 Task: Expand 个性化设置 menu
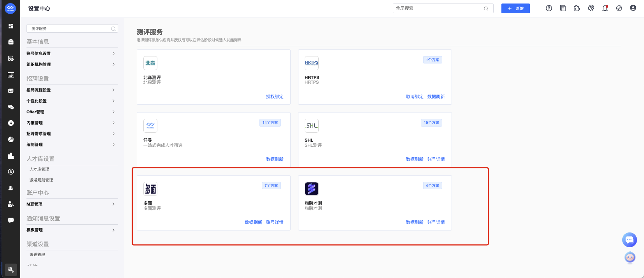72,101
